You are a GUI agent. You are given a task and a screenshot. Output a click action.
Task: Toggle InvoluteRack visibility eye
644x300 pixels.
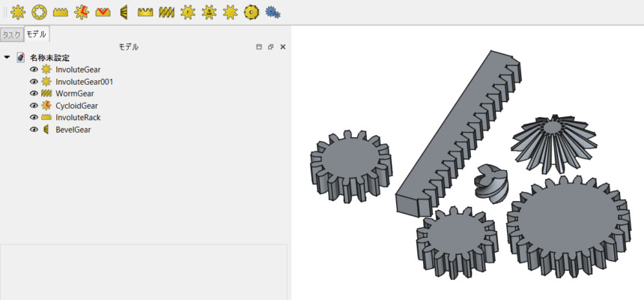point(34,117)
